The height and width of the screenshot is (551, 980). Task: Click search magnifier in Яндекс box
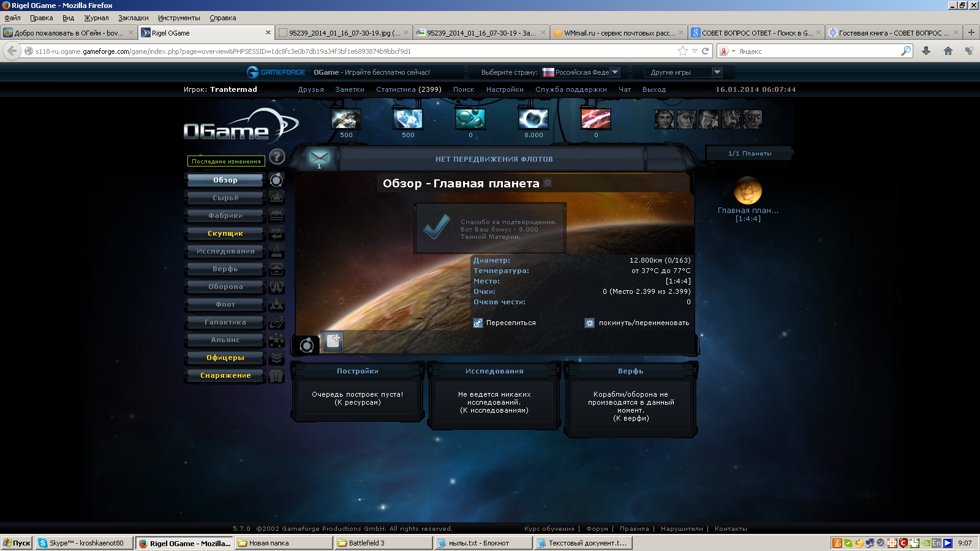[x=906, y=51]
